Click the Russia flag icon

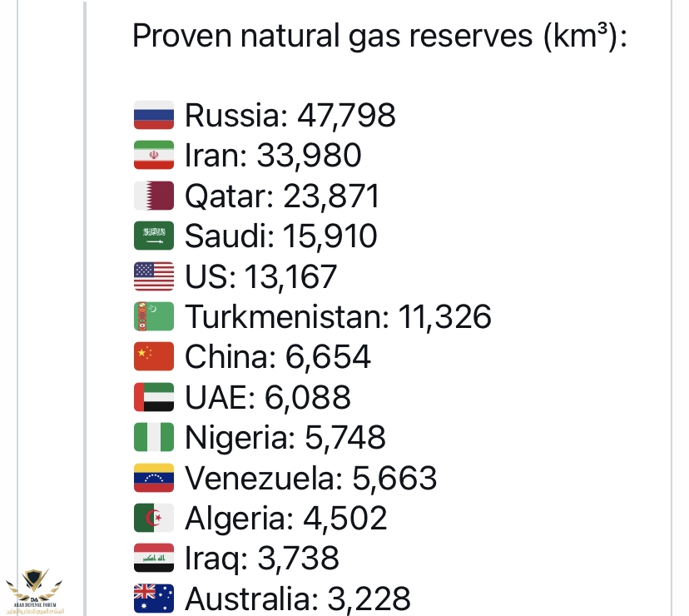click(154, 115)
